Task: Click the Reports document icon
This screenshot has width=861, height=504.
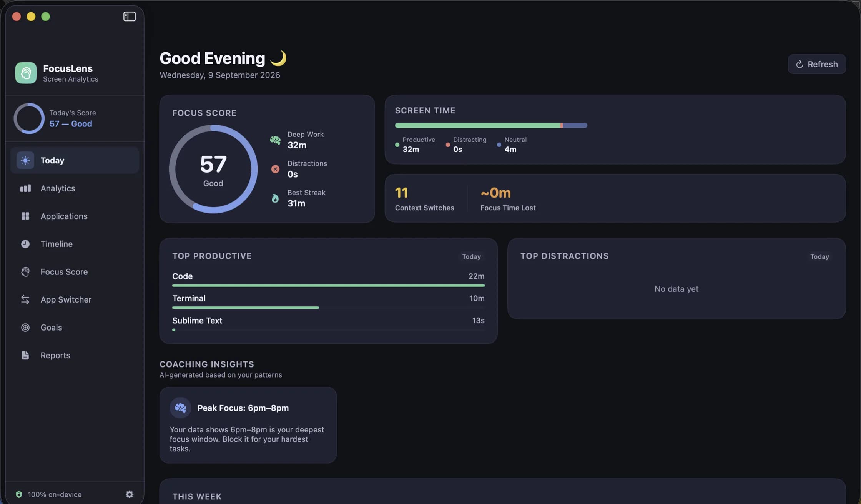Action: 25,355
